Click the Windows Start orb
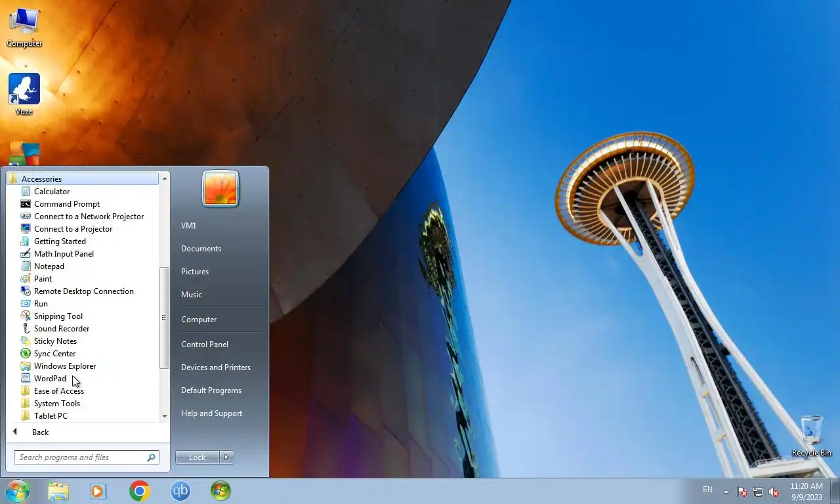 coord(18,491)
